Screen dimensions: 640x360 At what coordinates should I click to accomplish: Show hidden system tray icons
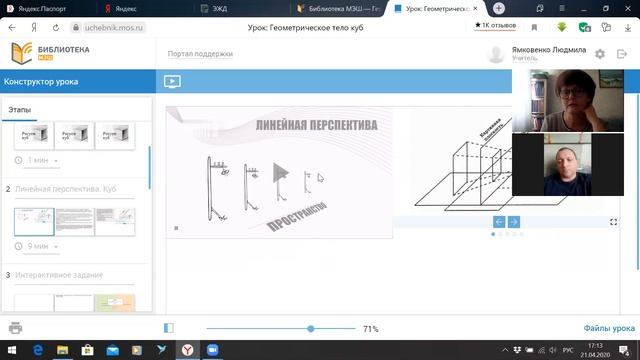click(x=505, y=350)
